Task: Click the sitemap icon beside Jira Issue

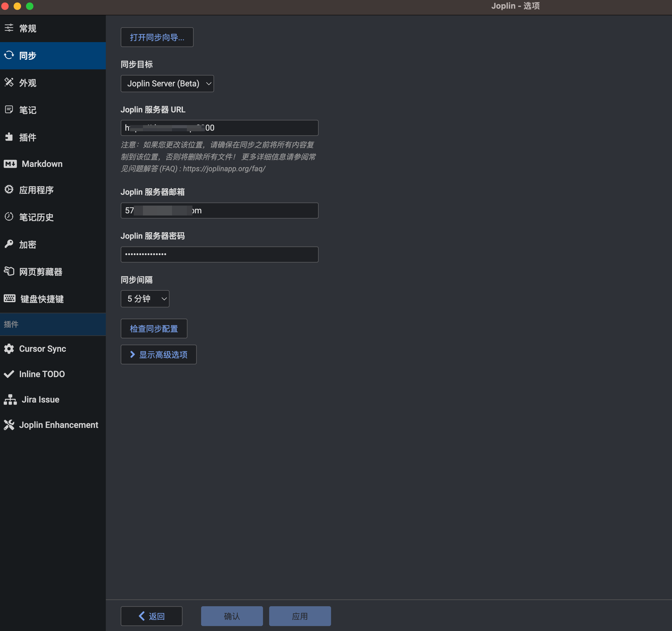Action: pyautogui.click(x=11, y=400)
